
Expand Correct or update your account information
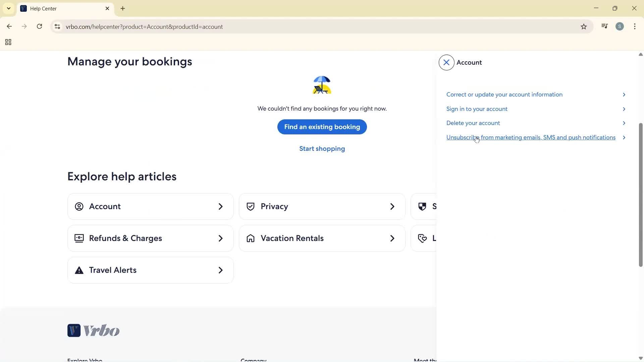click(x=504, y=95)
